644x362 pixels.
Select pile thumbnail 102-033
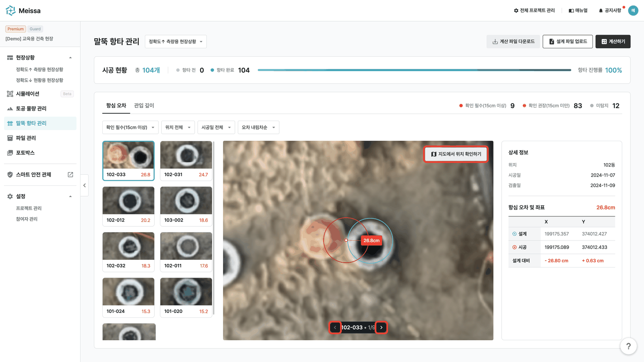click(128, 160)
